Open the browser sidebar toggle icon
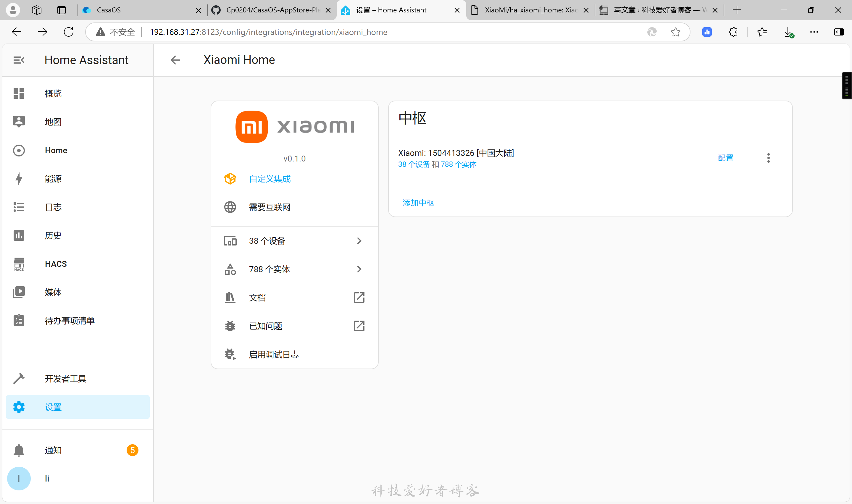 click(839, 32)
